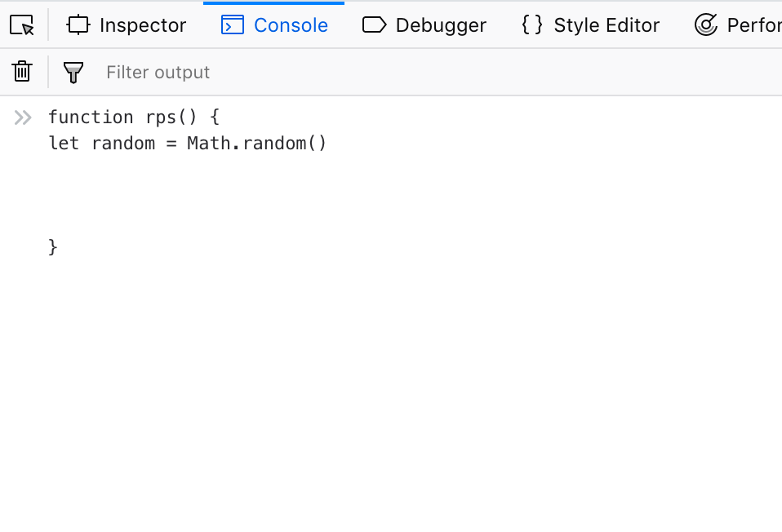782x532 pixels.
Task: Click the Console tab's terminal icon
Action: click(233, 25)
